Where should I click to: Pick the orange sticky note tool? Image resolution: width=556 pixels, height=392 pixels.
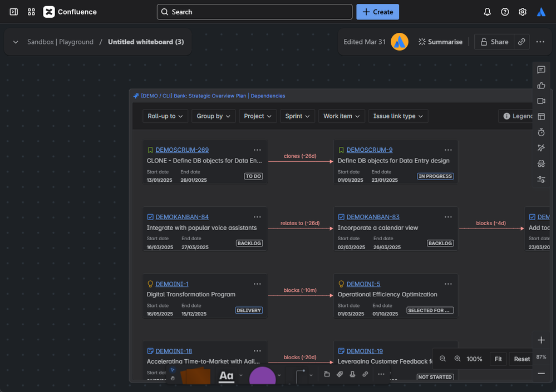pyautogui.click(x=196, y=376)
